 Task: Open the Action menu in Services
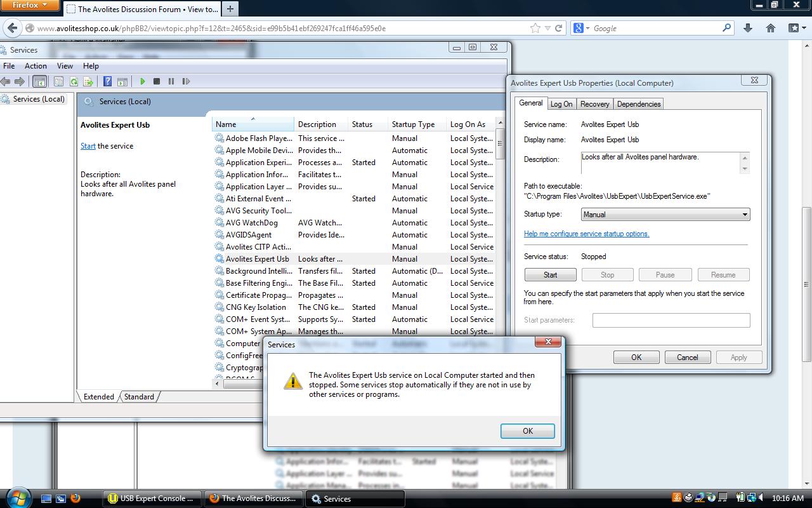(36, 66)
